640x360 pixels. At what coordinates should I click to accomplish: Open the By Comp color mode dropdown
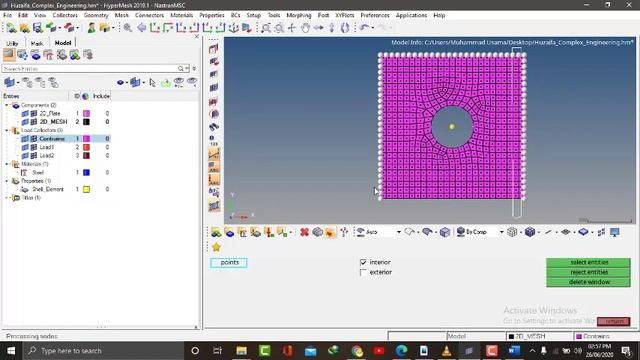tap(501, 232)
